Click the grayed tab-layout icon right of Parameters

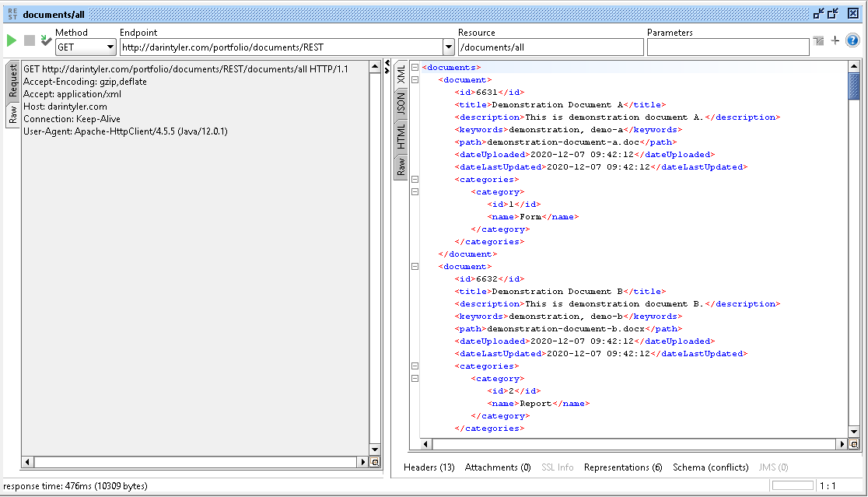819,40
